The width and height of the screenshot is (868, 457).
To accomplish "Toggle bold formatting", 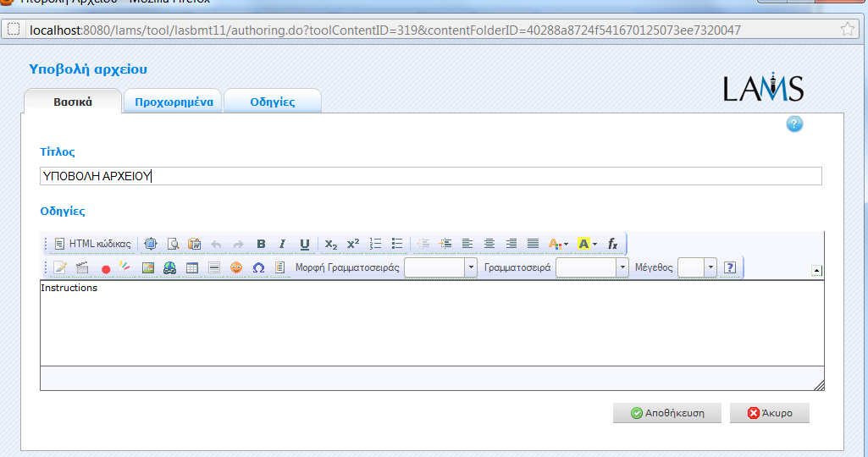I will (261, 244).
